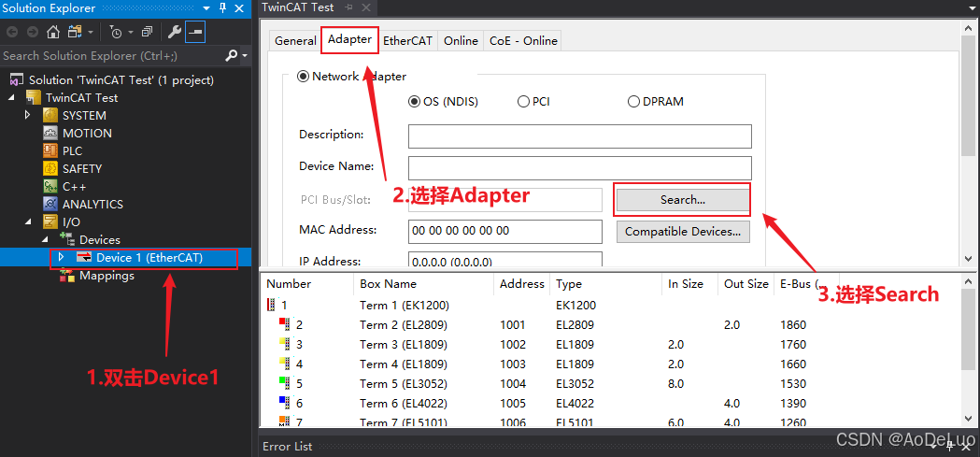Open Properties via the wrench icon
The height and width of the screenshot is (457, 980).
point(175,31)
